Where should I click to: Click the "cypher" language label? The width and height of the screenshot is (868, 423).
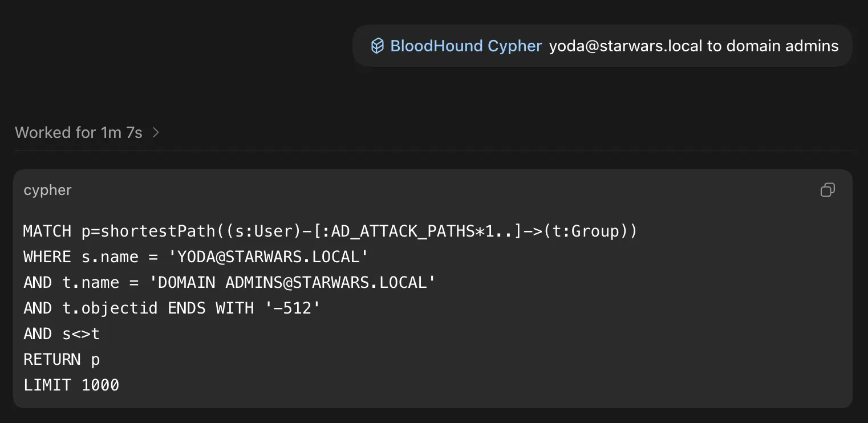pos(47,190)
